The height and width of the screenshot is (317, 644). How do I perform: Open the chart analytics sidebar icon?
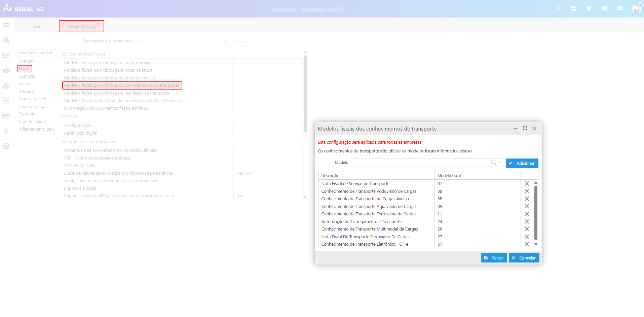point(6,55)
